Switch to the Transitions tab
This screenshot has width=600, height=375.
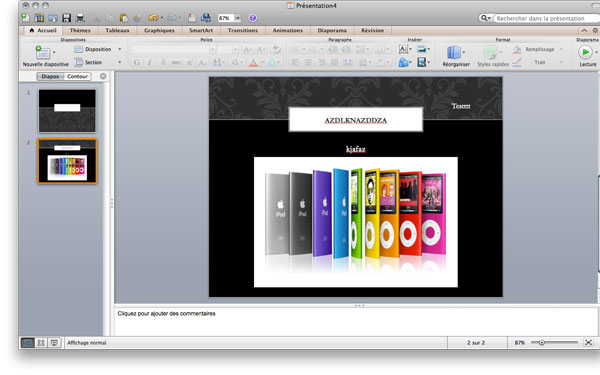[x=243, y=30]
